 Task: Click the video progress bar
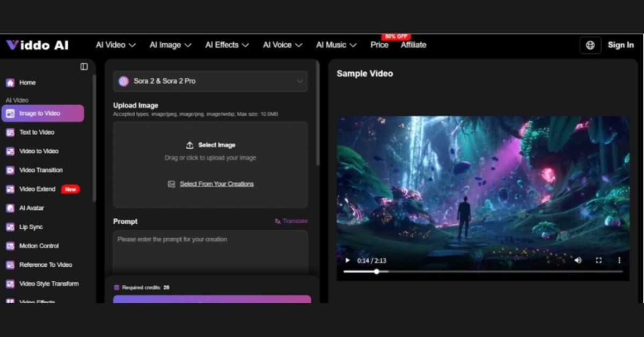pos(483,272)
